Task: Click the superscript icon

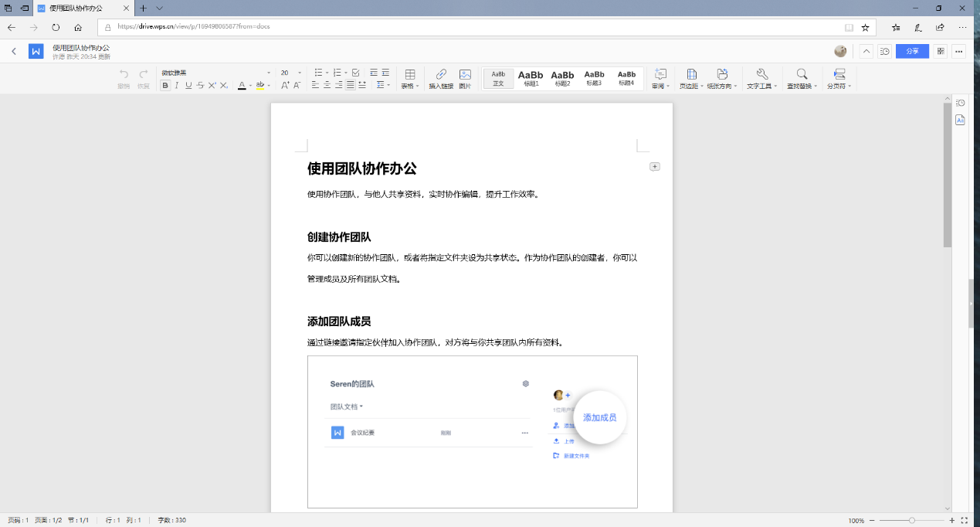Action: [x=212, y=85]
